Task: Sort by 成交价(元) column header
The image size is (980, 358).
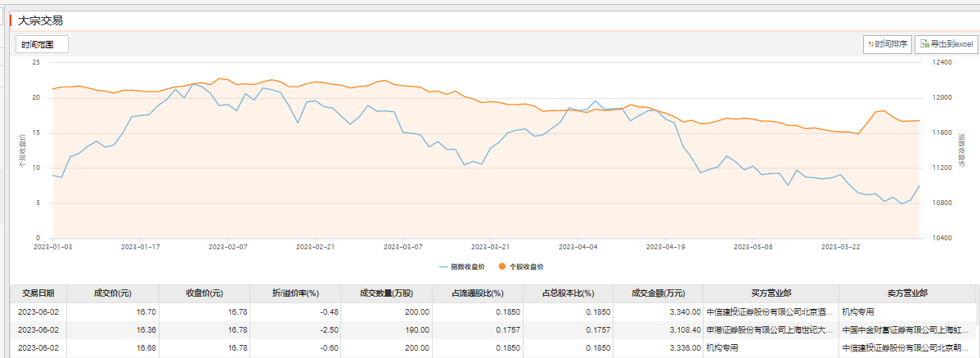Action: tap(113, 293)
